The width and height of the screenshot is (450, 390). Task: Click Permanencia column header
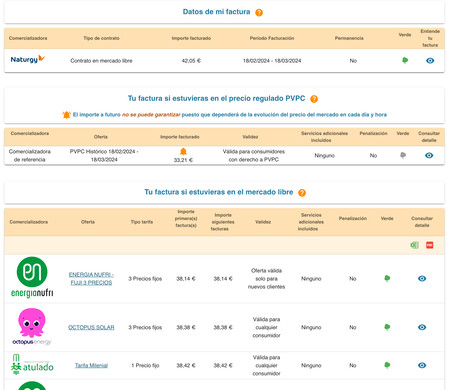349,38
